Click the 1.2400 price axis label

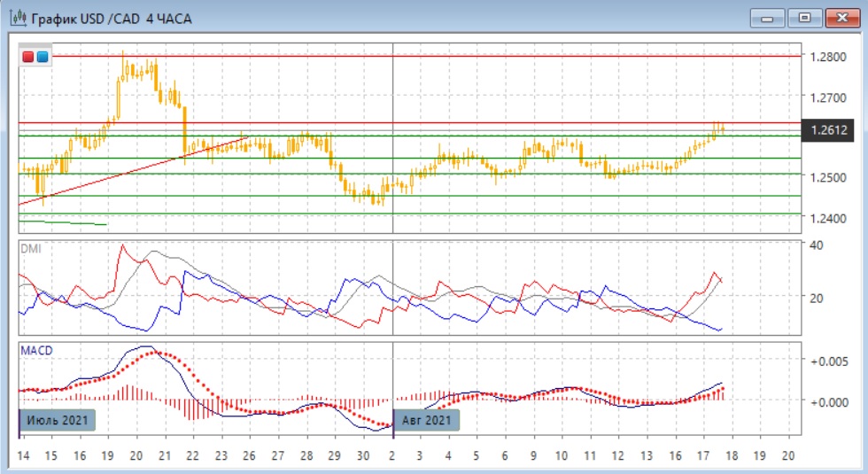click(x=828, y=218)
